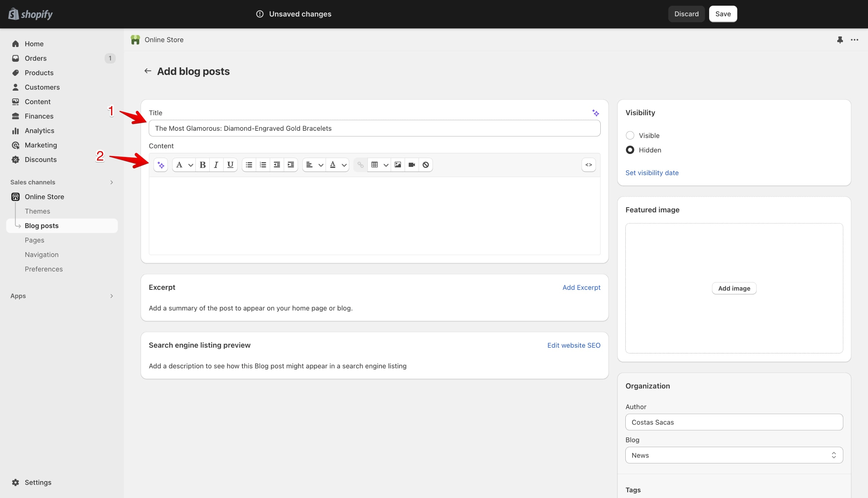Click the Analytics bar chart icon

click(x=15, y=131)
